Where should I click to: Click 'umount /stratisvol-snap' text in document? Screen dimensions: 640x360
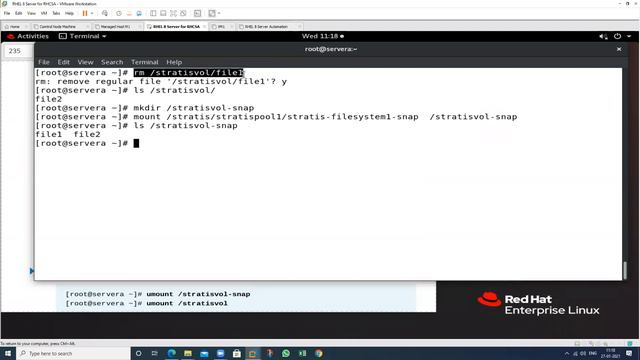point(198,294)
